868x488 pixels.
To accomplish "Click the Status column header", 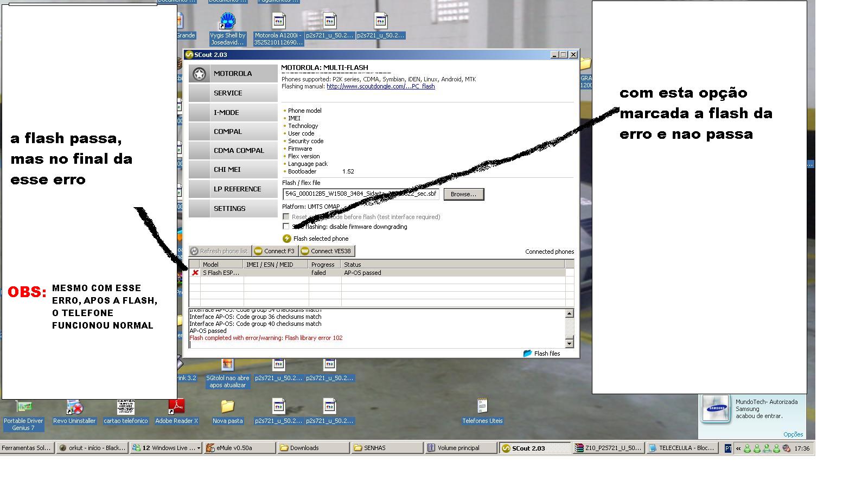I will pos(453,265).
